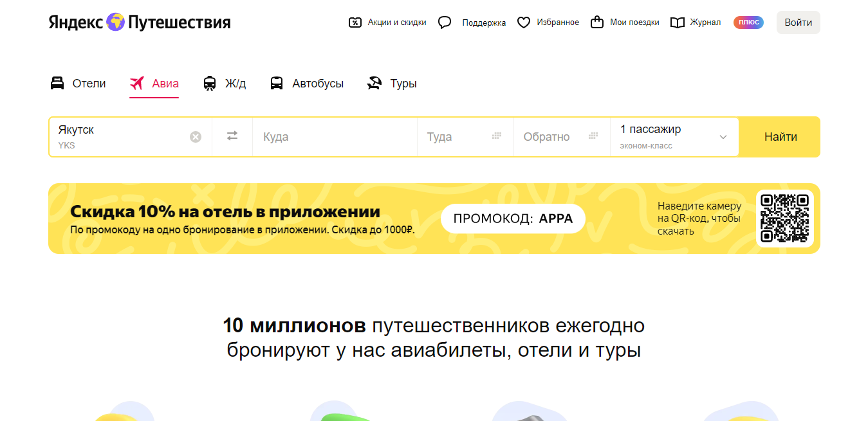This screenshot has height=421, width=868.
Task: Swap departure and destination cities
Action: pyautogui.click(x=232, y=136)
